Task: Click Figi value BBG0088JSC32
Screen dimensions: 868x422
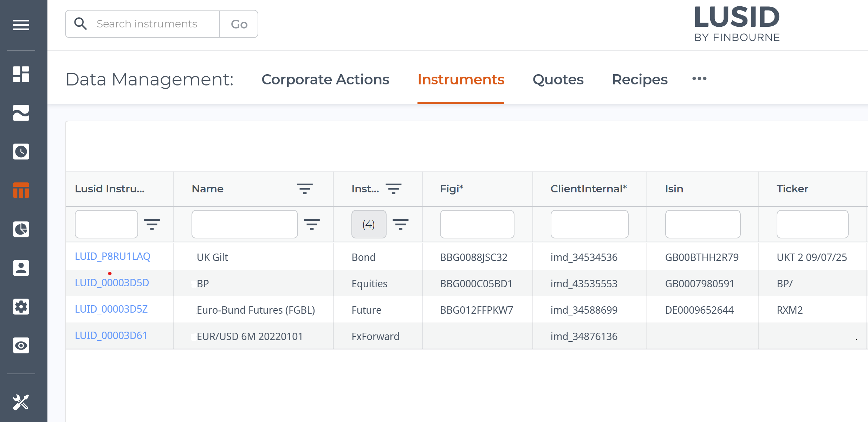Action: [x=474, y=257]
